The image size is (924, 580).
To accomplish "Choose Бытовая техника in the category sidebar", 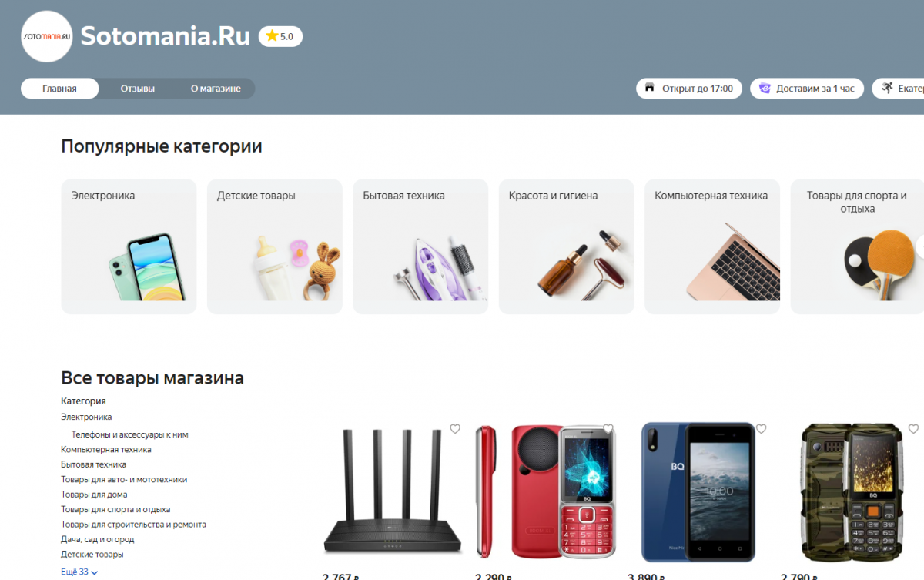I will pos(93,464).
